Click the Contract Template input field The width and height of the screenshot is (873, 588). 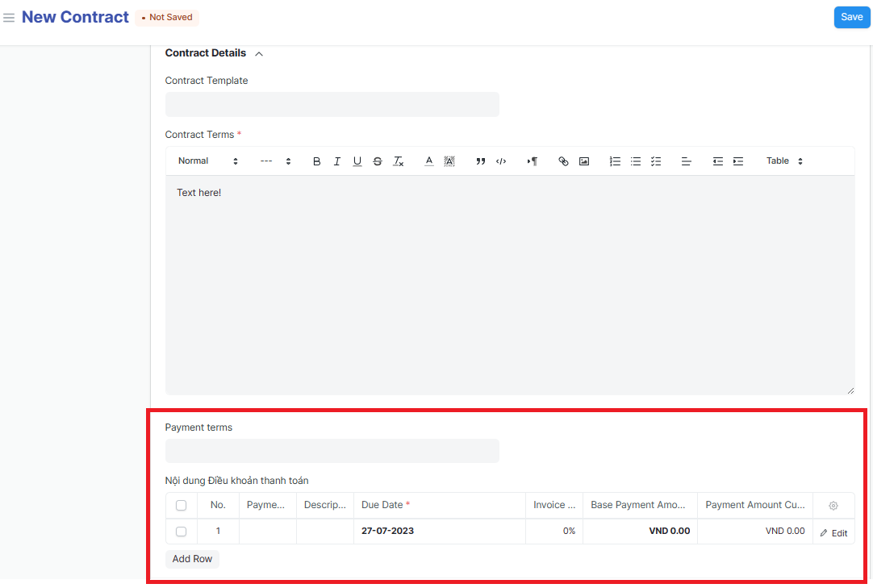point(332,105)
